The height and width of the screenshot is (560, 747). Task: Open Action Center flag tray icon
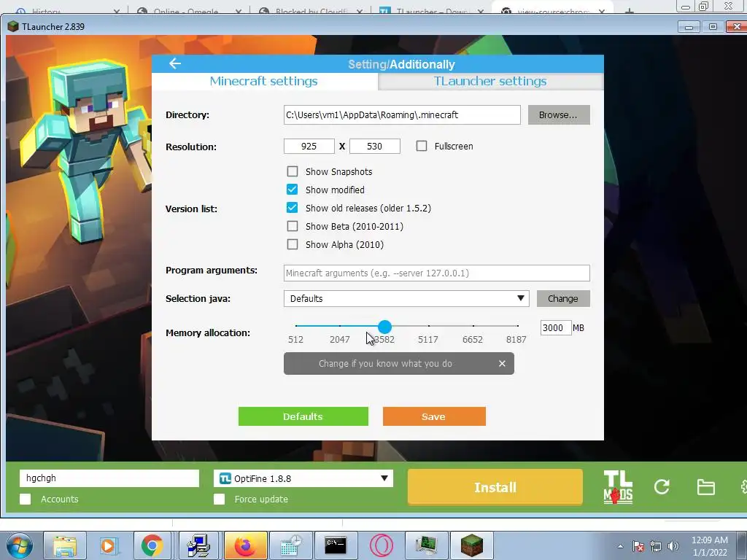point(638,546)
